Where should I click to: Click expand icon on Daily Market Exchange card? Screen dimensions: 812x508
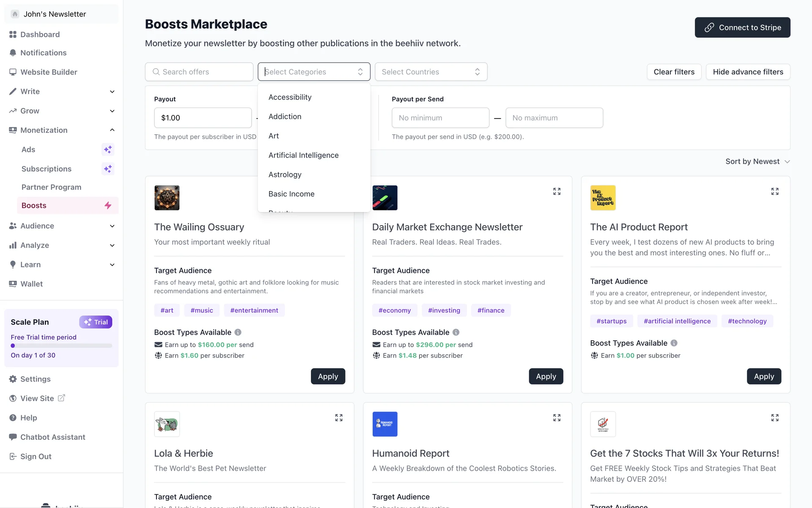tap(557, 191)
